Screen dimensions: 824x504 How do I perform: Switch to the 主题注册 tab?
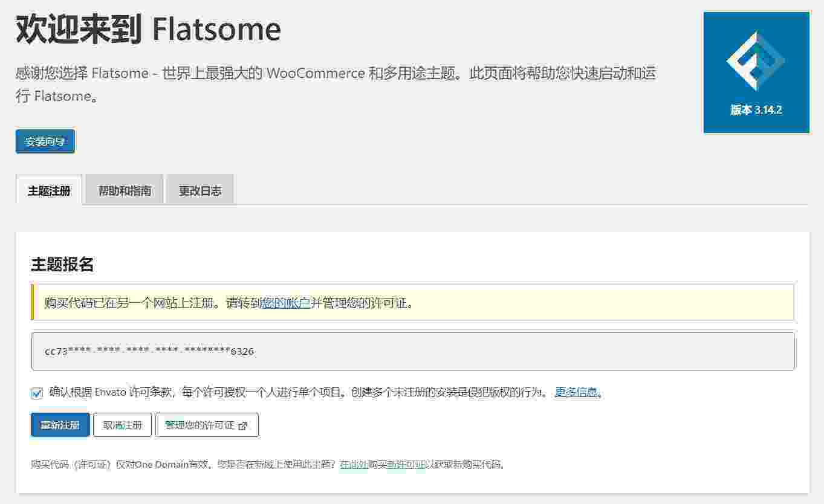(x=49, y=191)
